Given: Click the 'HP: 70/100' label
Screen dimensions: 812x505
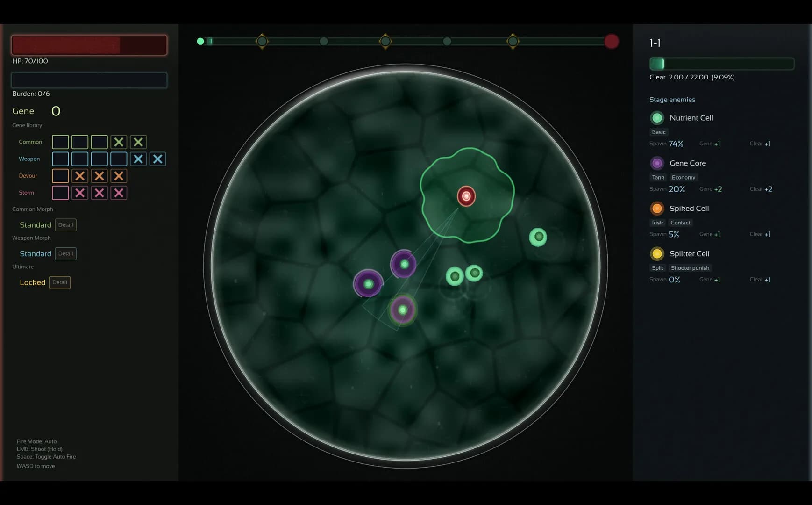Looking at the screenshot, I should point(30,61).
